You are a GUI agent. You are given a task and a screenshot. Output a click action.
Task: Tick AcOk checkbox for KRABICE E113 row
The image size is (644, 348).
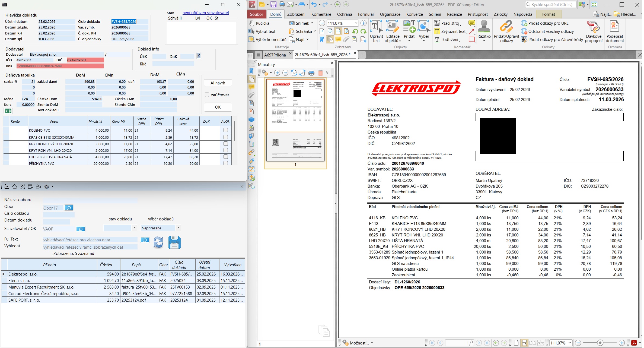coord(225,137)
